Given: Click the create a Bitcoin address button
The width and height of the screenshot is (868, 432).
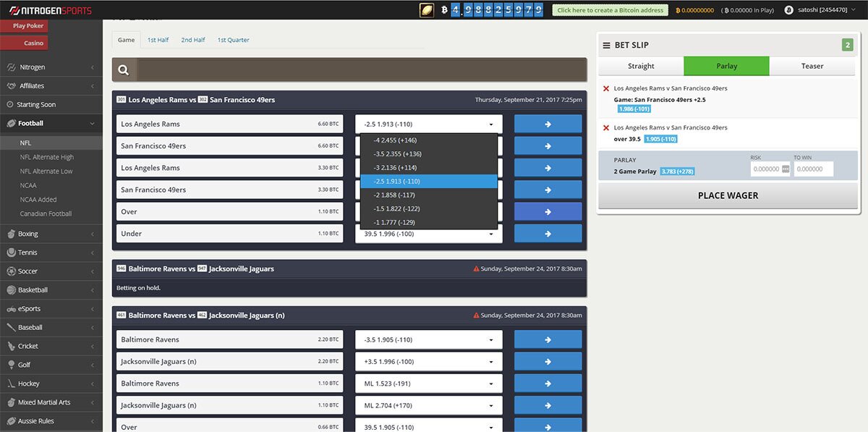Looking at the screenshot, I should pyautogui.click(x=610, y=10).
